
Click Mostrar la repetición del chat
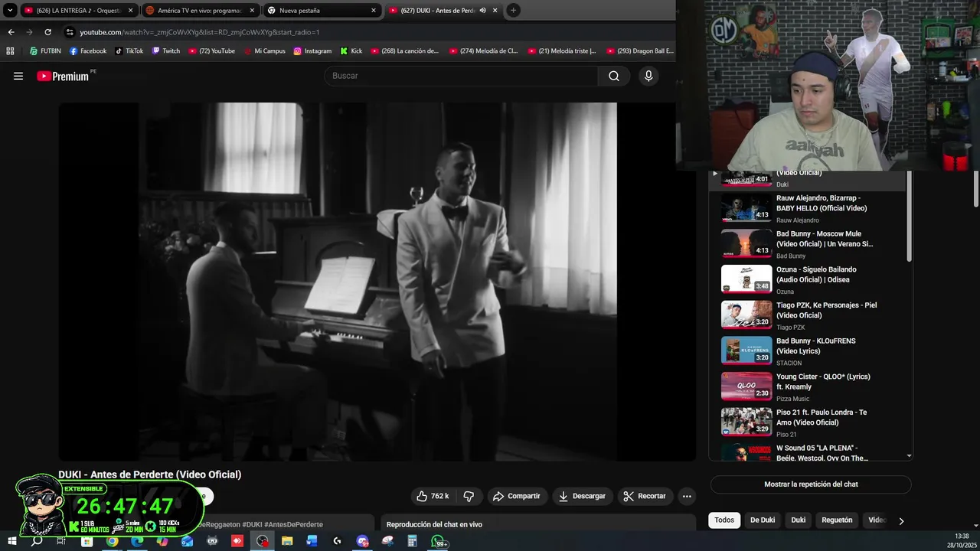coord(811,484)
